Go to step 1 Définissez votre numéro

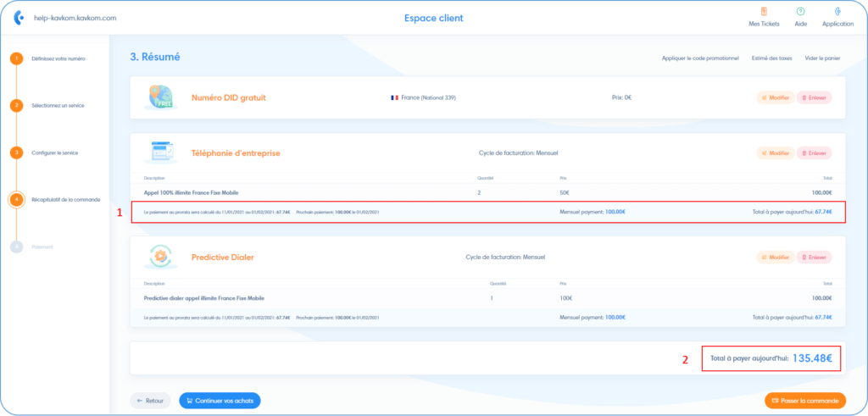pos(16,58)
